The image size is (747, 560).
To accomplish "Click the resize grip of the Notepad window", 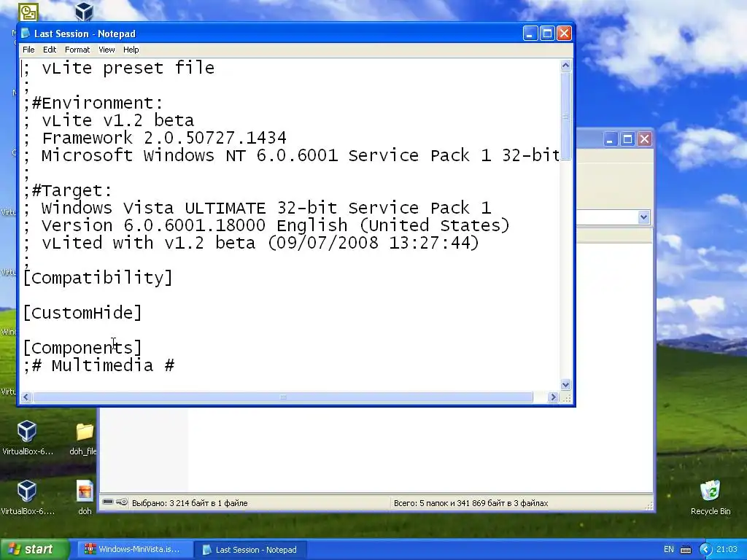I will pos(566,398).
